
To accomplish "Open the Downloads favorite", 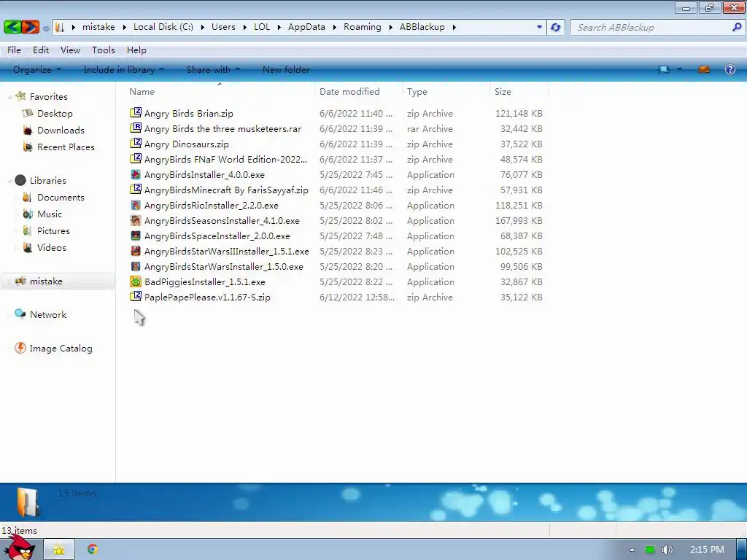I will coord(61,130).
